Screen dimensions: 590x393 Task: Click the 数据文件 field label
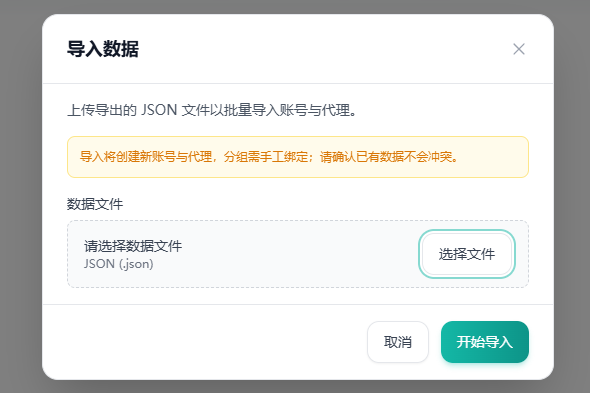tap(95, 204)
